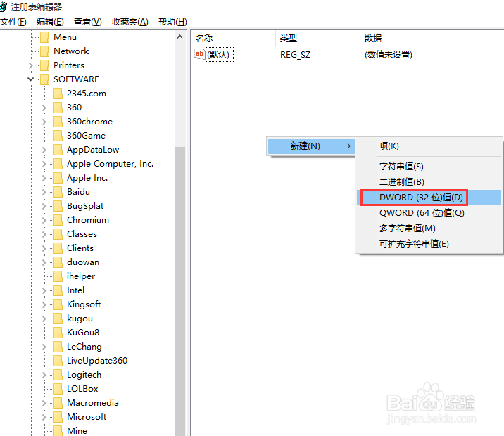This screenshot has height=436, width=504.
Task: Click the SOFTWARE folder icon
Action: [x=45, y=79]
